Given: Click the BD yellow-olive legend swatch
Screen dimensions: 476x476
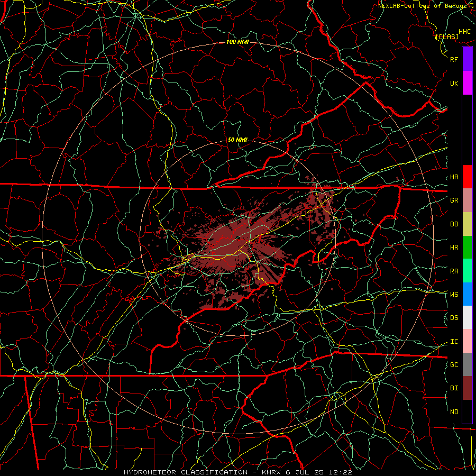Looking at the screenshot, I should point(467,224).
